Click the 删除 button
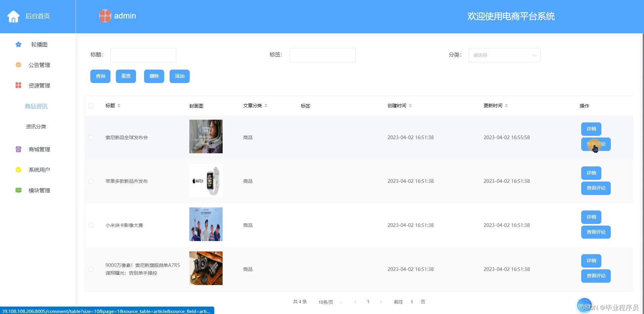The height and width of the screenshot is (314, 644). tap(154, 76)
